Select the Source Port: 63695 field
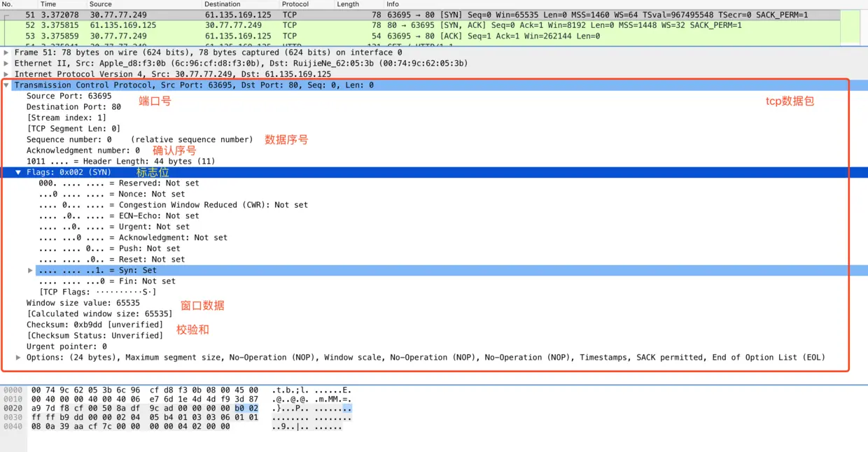The width and height of the screenshot is (868, 452). click(x=69, y=96)
